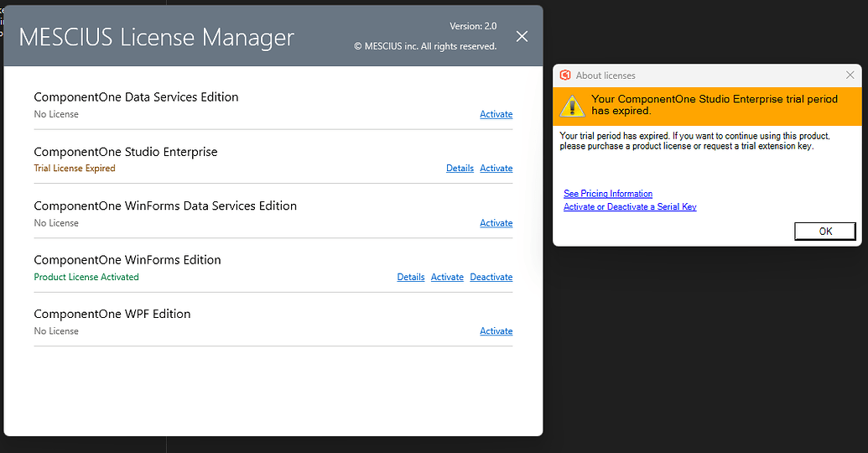
Task: Click the Version: 2.0 label
Action: point(473,26)
